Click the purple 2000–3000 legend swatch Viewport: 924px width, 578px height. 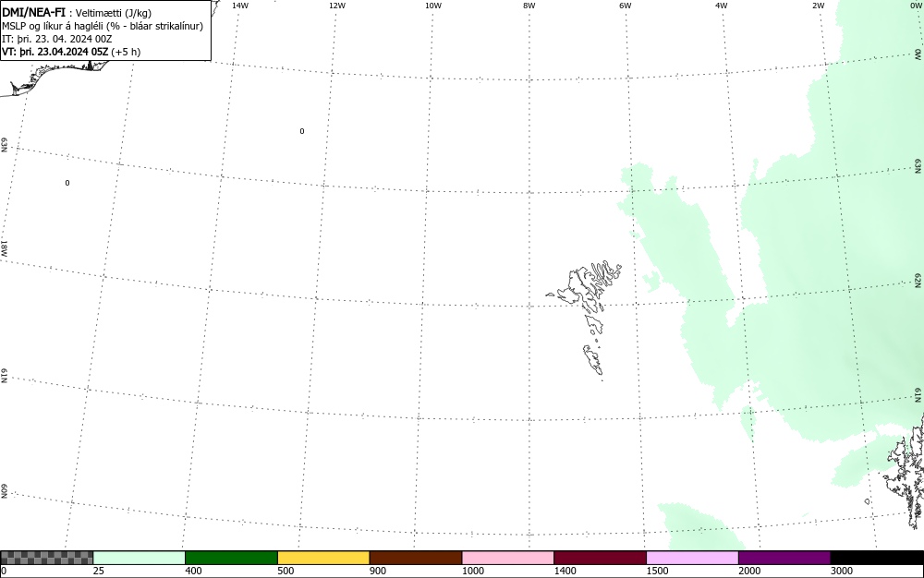784,558
